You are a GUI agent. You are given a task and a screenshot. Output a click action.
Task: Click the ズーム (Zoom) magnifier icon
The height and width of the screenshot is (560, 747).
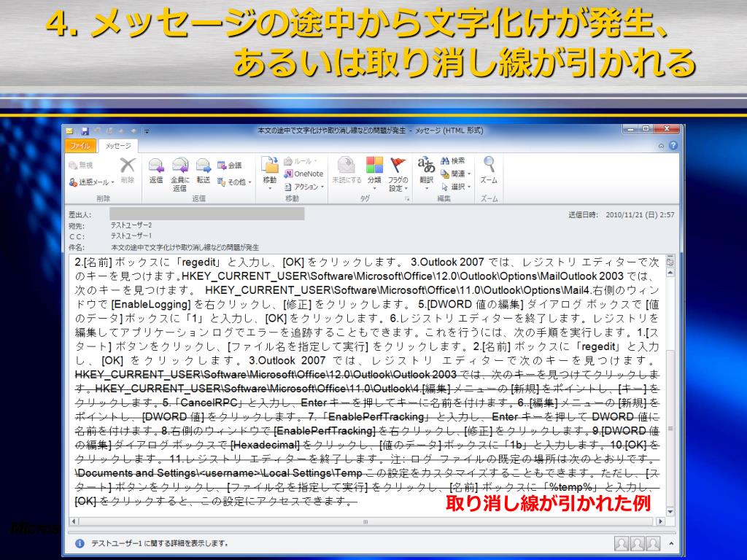pyautogui.click(x=489, y=171)
